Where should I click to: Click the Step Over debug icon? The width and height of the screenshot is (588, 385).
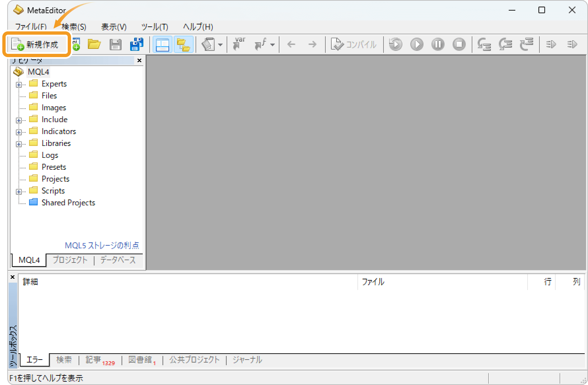[x=505, y=44]
